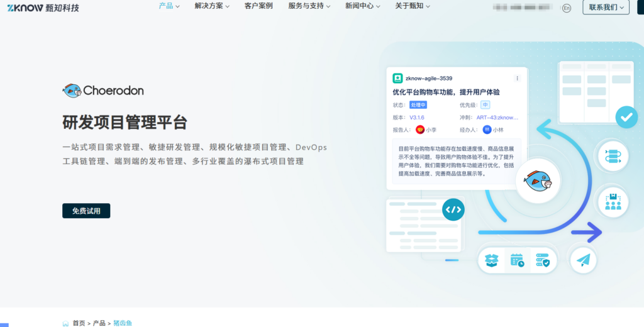Open the 联系我们 dropdown button

606,8
